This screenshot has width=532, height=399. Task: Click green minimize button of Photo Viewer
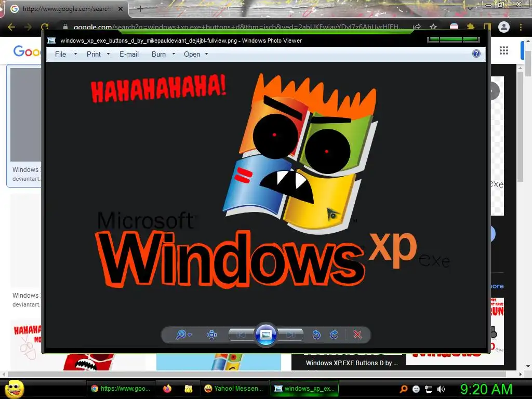coord(434,39)
